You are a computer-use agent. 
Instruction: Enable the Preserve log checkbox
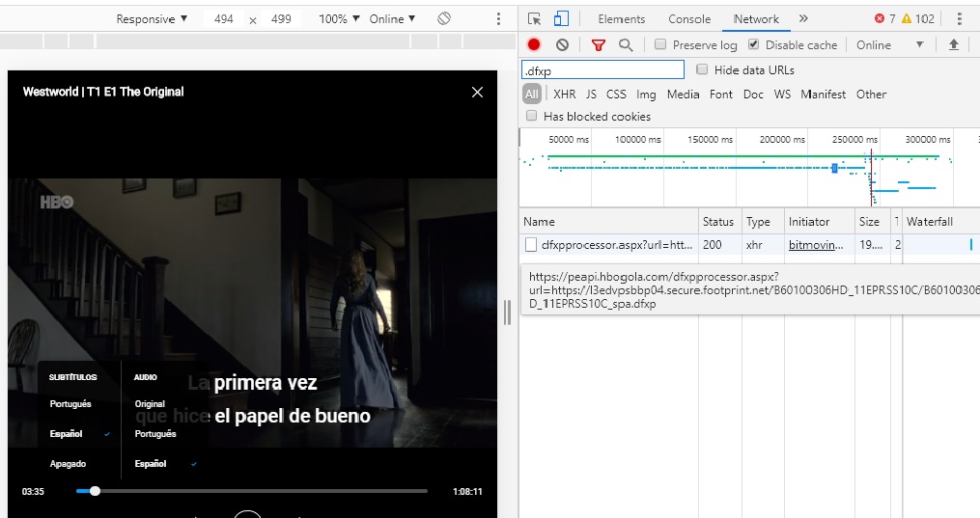click(660, 44)
